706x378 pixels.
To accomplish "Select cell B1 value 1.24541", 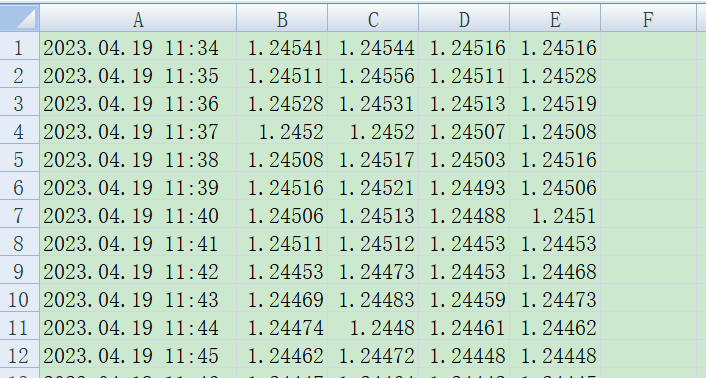I will point(282,46).
